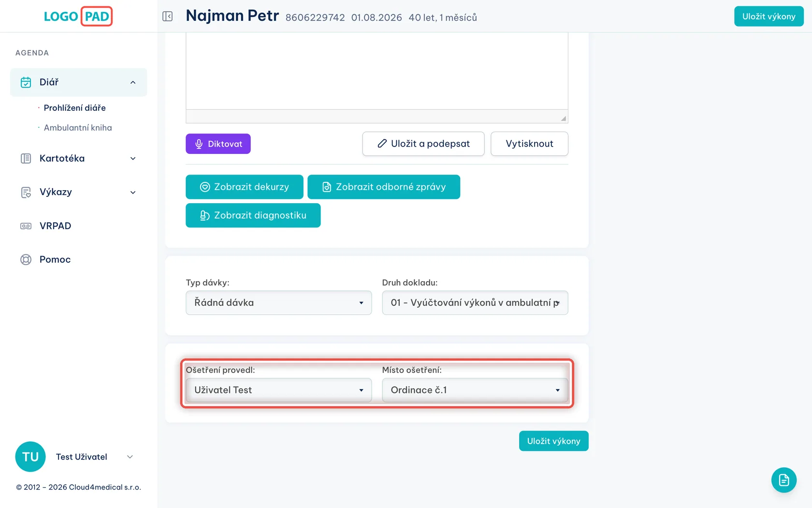
Task: Open the floating document button
Action: [784, 480]
